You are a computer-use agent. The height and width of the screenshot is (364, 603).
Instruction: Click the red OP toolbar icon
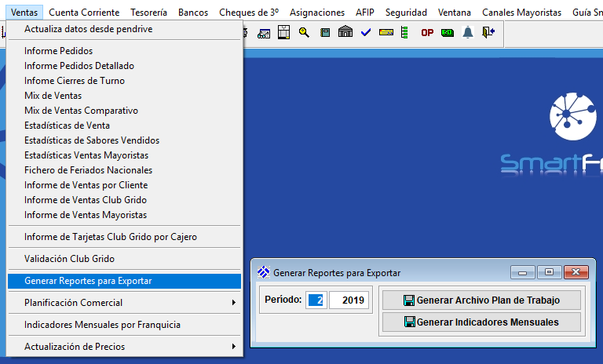click(x=427, y=32)
